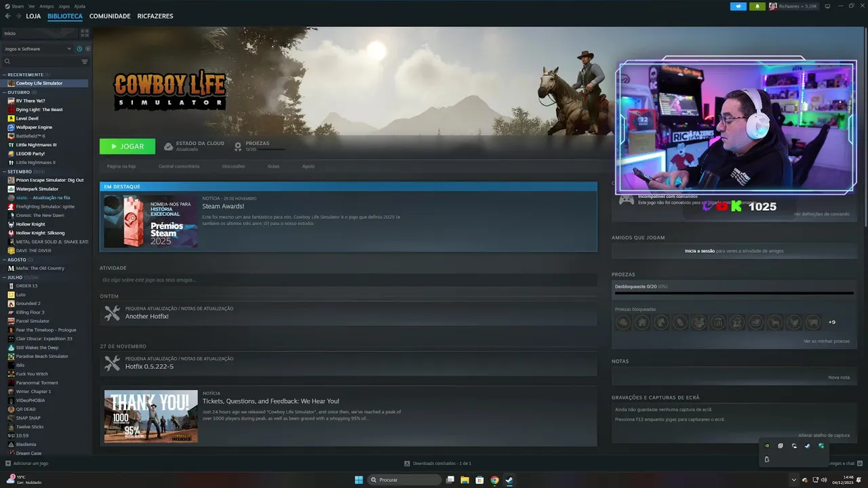Click Alterar atalho de captura button
The image size is (868, 488).
point(824,435)
